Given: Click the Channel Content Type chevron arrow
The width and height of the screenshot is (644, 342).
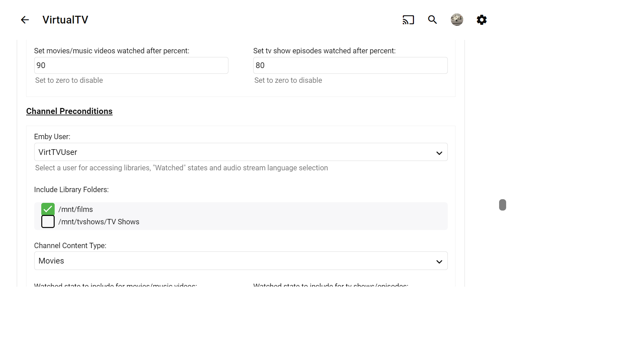Looking at the screenshot, I should point(439,262).
